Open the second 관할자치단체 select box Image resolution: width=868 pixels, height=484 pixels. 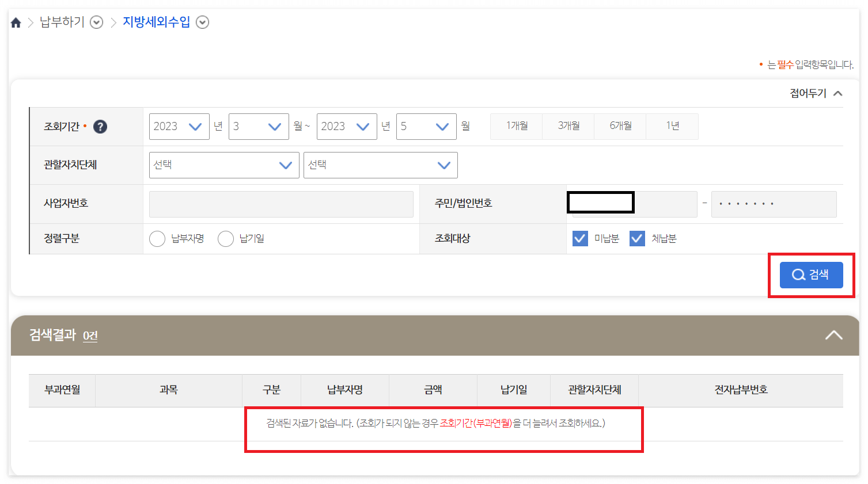click(x=380, y=165)
